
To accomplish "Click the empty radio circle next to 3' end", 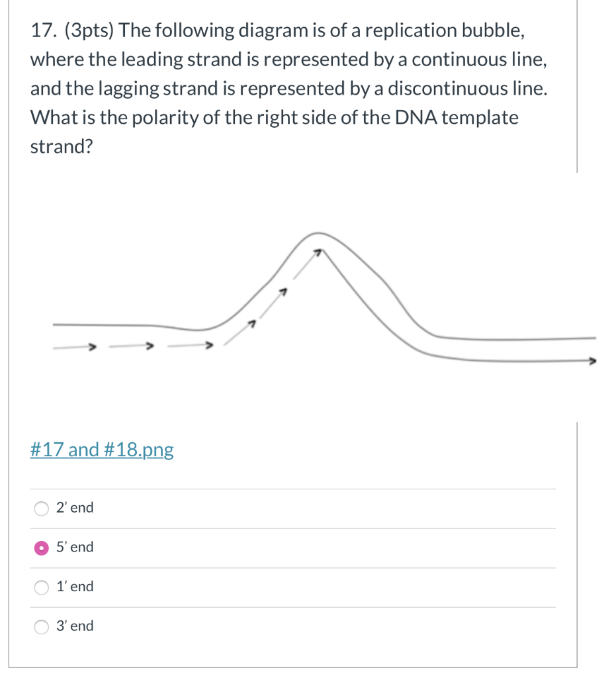I will click(x=41, y=626).
